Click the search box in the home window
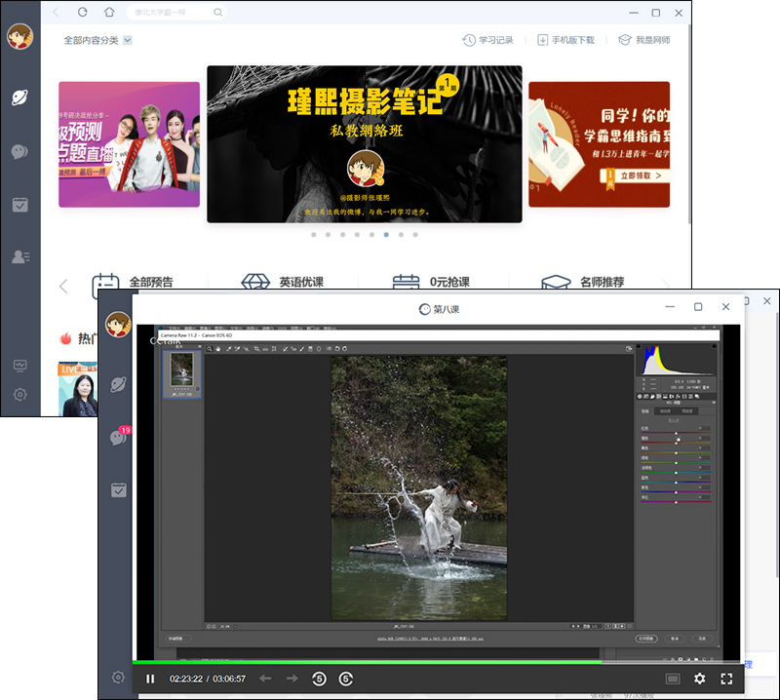 point(176,13)
